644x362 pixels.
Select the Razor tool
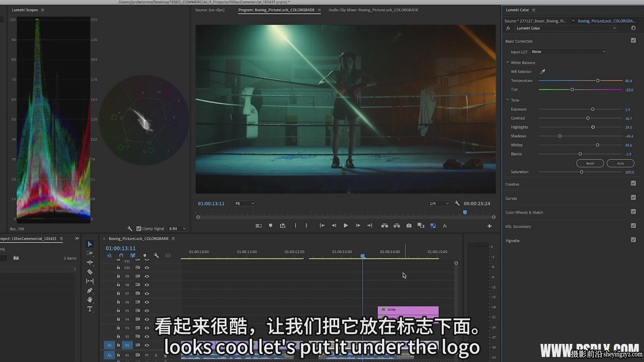tap(90, 272)
